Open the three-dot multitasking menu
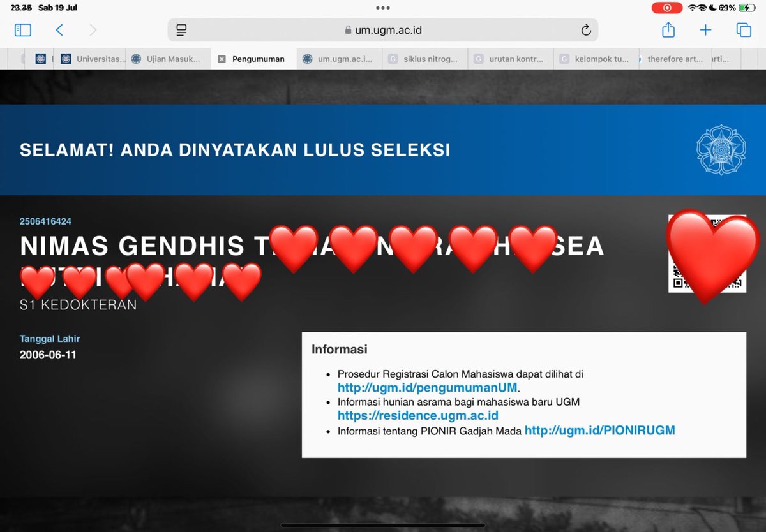This screenshot has height=532, width=766. (x=383, y=8)
